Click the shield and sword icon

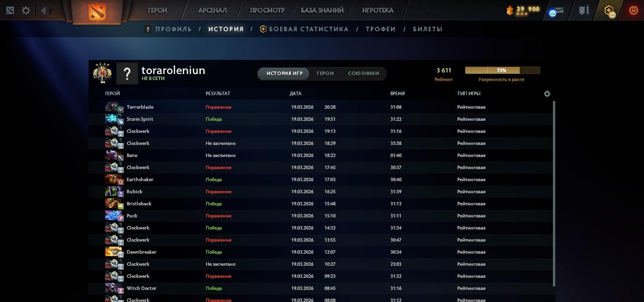(x=584, y=10)
